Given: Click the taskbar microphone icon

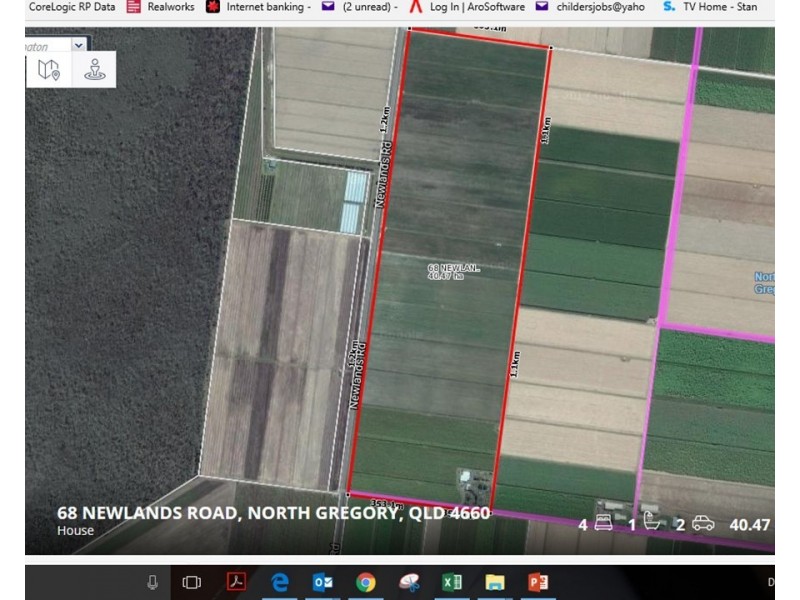Looking at the screenshot, I should tap(152, 582).
